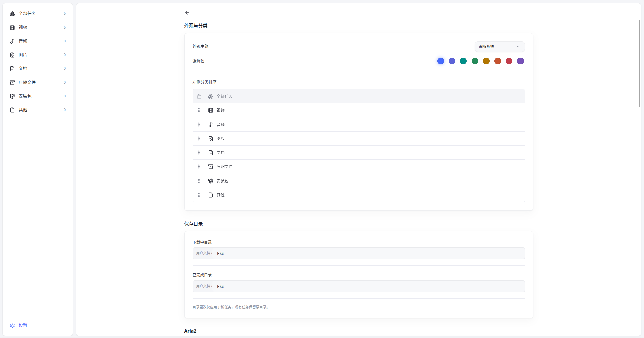Select the indigo accent color
The width and height of the screenshot is (644, 338).
click(x=452, y=61)
